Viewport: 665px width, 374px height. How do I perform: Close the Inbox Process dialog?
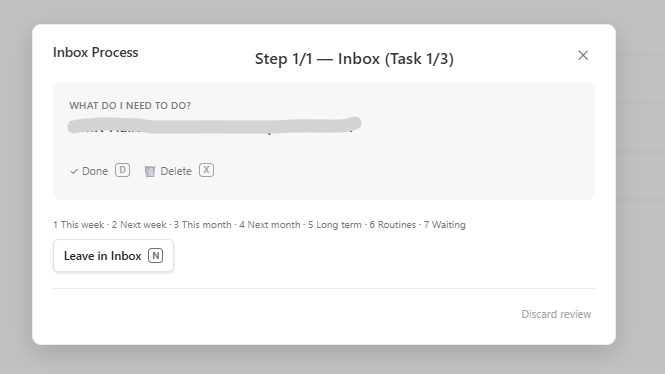tap(583, 56)
